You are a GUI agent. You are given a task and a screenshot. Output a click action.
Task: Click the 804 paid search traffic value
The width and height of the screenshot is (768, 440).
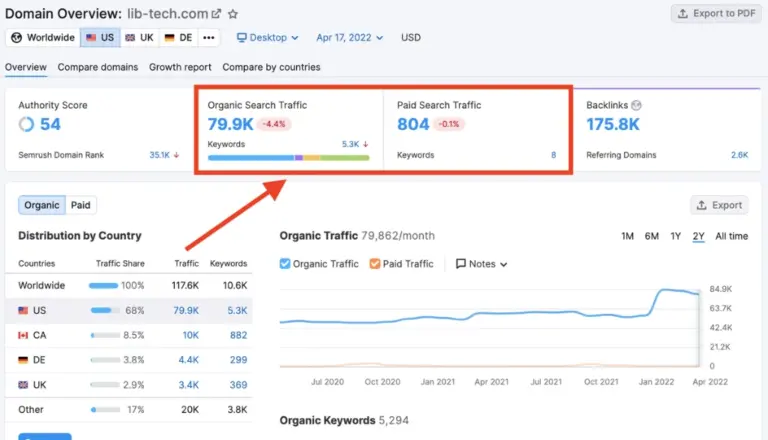click(413, 124)
